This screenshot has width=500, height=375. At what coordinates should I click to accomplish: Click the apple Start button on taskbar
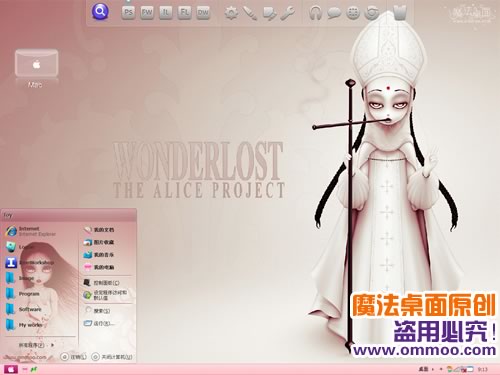[11, 369]
